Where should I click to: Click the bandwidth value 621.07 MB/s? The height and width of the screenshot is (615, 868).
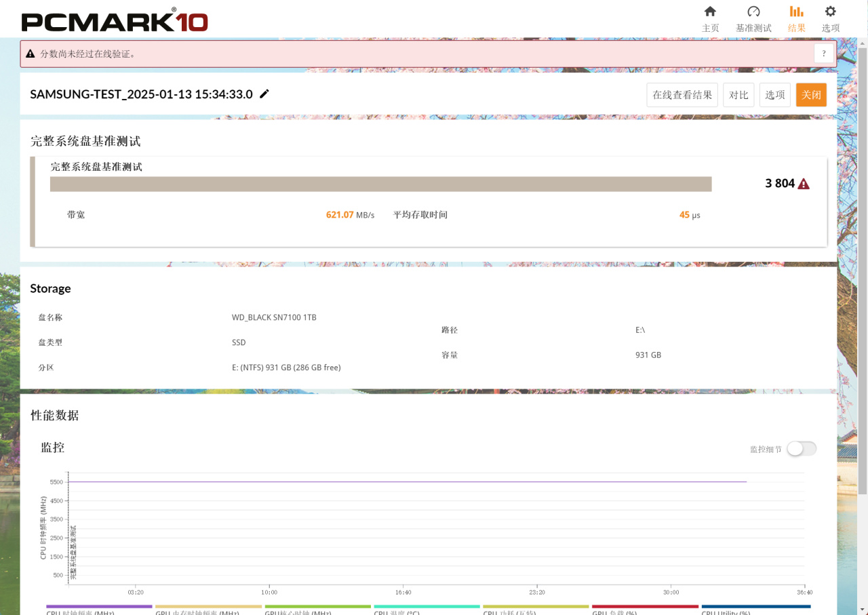click(x=350, y=215)
